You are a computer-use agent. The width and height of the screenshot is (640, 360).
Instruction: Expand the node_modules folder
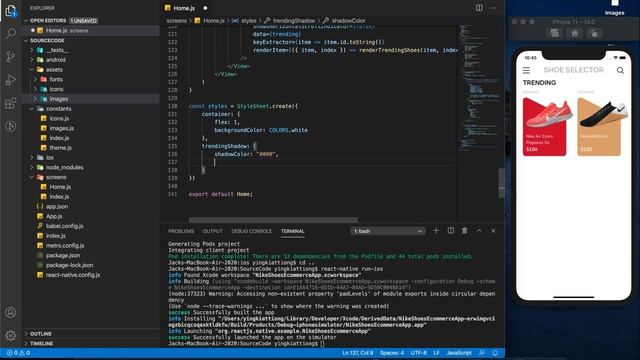(x=32, y=167)
